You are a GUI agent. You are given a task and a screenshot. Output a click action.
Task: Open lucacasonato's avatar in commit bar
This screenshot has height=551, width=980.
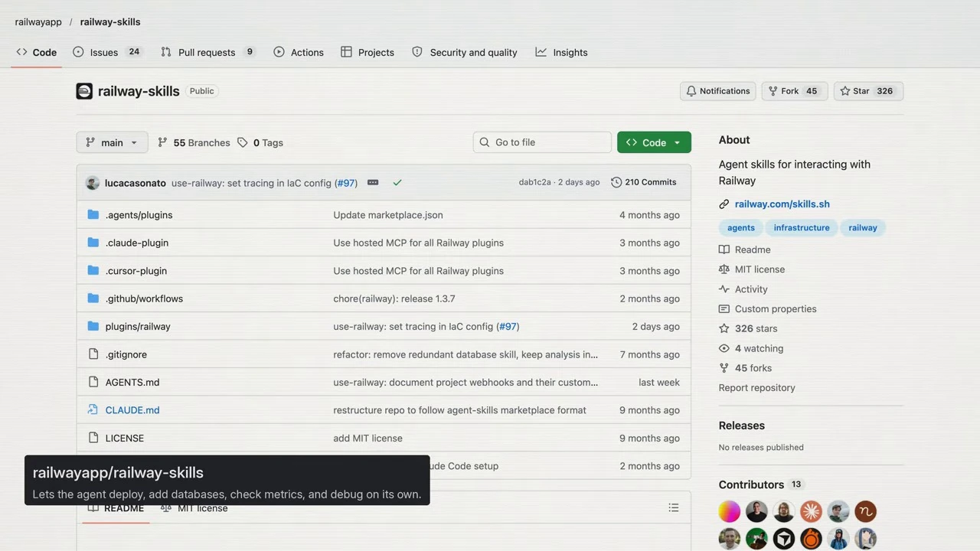tap(93, 183)
